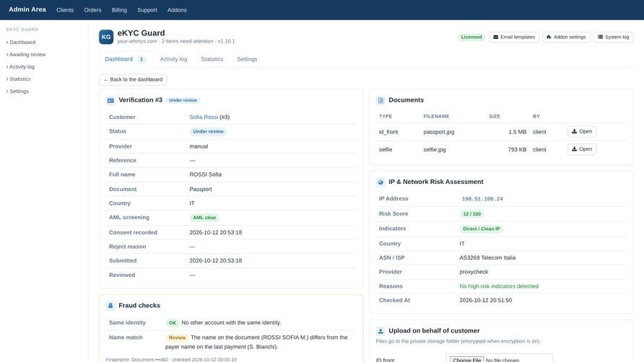
Task: Switch to the Activity log tab
Action: (x=173, y=59)
